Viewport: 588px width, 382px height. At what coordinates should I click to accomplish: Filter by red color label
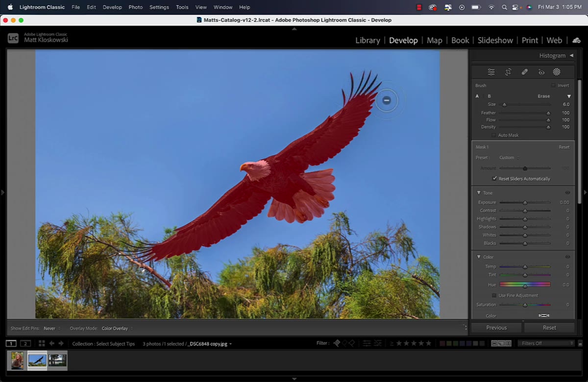tap(443, 343)
